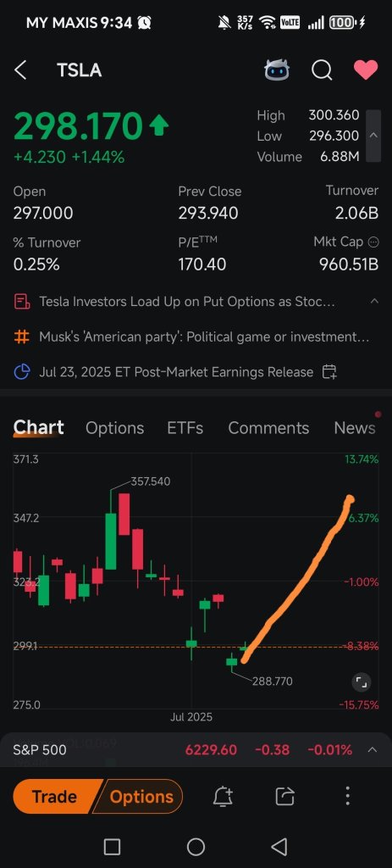Image resolution: width=392 pixels, height=868 pixels.
Task: Switch to the Options tab
Action: pos(114,428)
